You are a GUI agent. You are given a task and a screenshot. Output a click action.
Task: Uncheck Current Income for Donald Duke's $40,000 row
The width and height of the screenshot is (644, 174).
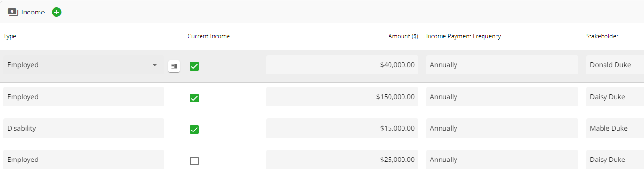(194, 66)
